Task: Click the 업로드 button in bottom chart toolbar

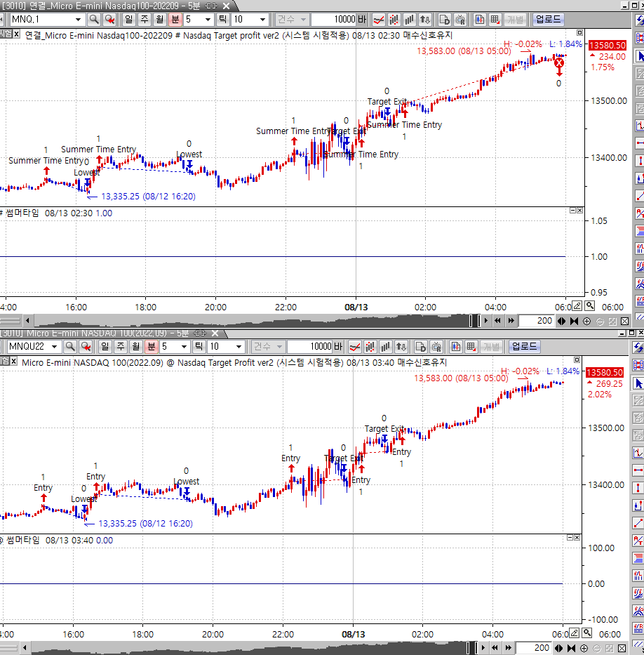Action: pos(525,347)
